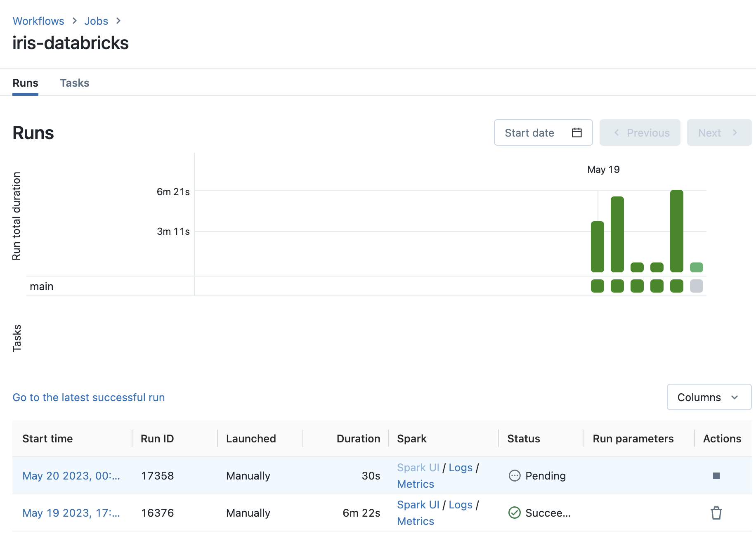Click the Next pagination button

click(719, 132)
